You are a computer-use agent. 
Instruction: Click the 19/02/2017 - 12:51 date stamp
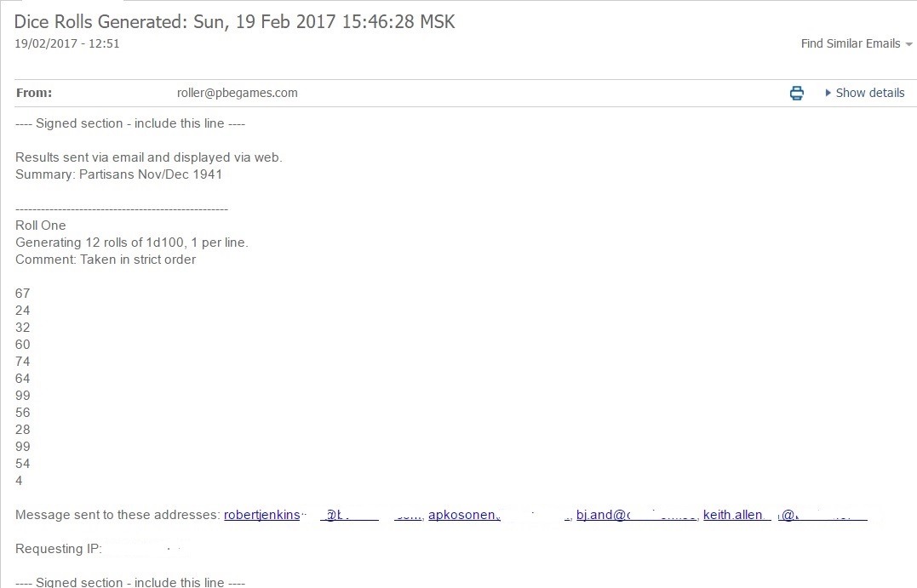click(66, 44)
